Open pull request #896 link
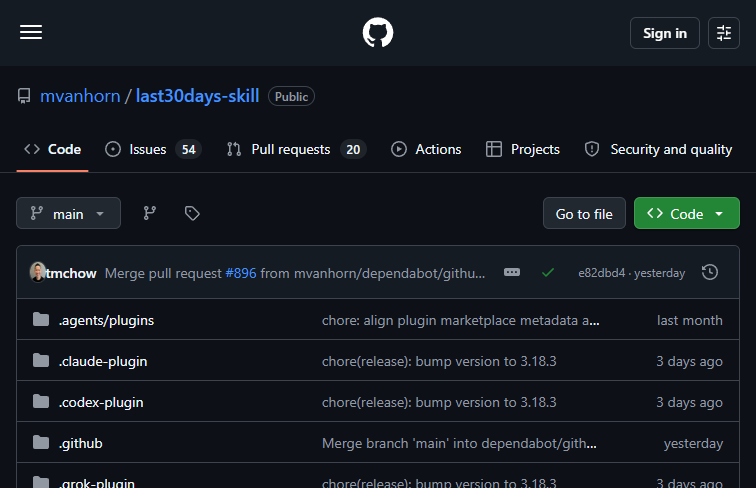The height and width of the screenshot is (488, 756). tap(241, 273)
